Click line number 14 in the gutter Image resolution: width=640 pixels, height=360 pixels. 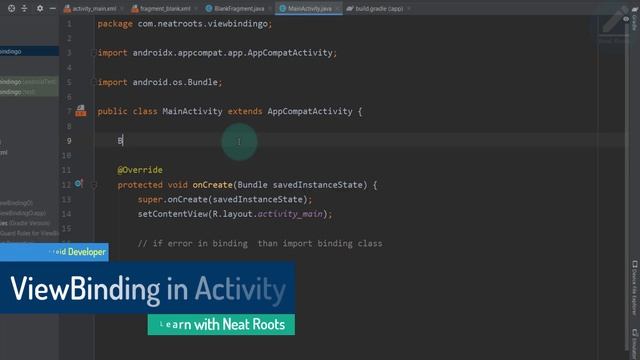(67, 214)
